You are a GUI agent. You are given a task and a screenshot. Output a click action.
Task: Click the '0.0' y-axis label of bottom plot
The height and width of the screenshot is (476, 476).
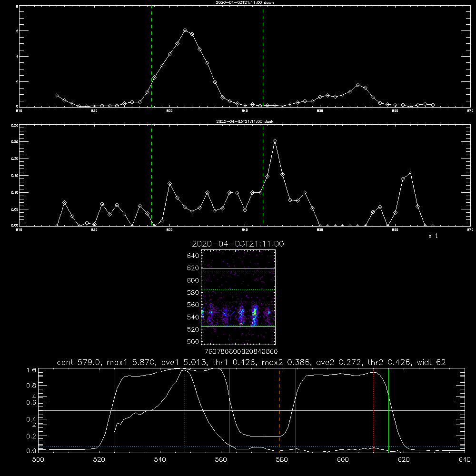click(31, 451)
